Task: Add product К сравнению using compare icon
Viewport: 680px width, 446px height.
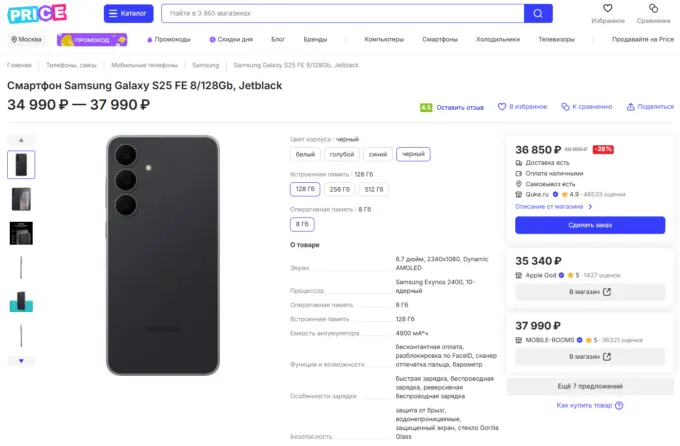Action: click(565, 107)
